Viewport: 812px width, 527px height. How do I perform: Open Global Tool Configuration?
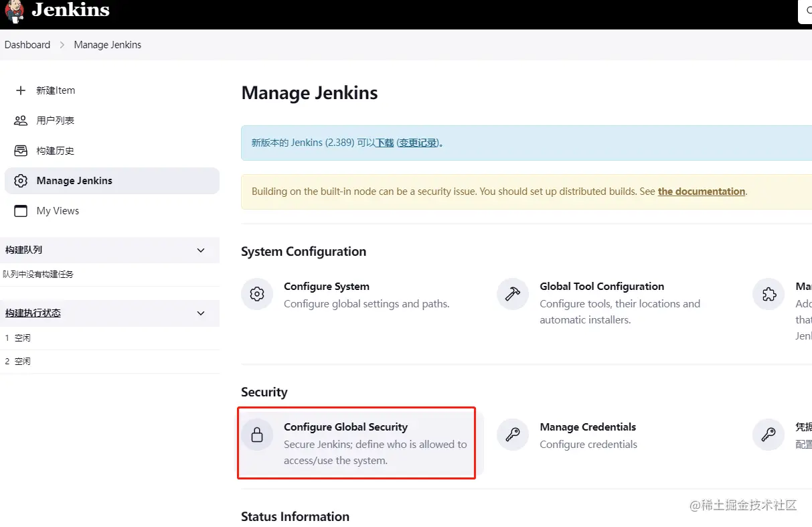[602, 287]
